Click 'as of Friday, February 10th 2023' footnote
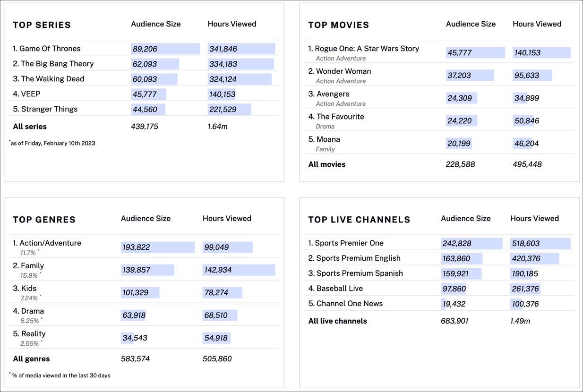The width and height of the screenshot is (583, 392). tap(52, 143)
